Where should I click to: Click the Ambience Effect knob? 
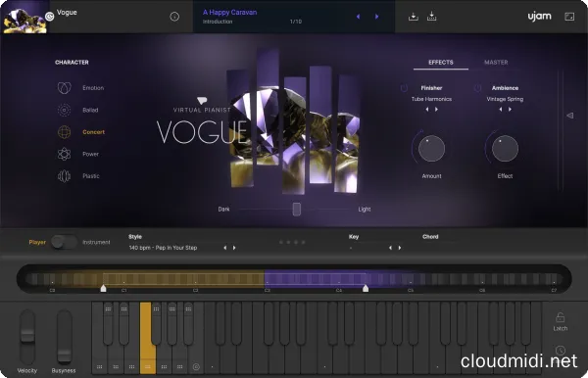pyautogui.click(x=505, y=148)
